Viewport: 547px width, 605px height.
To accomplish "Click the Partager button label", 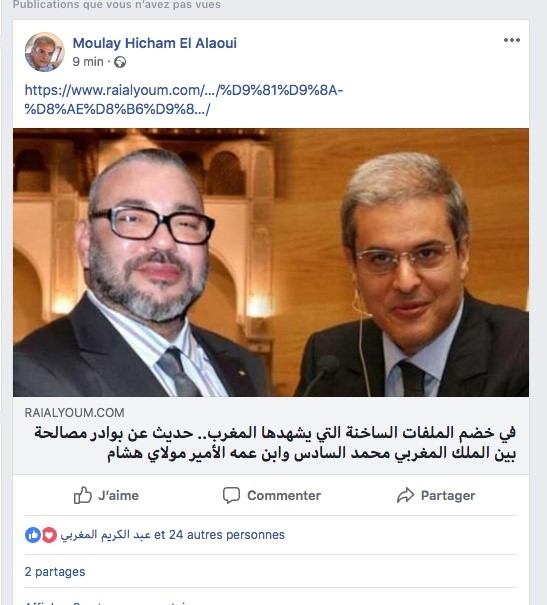I will (x=448, y=495).
